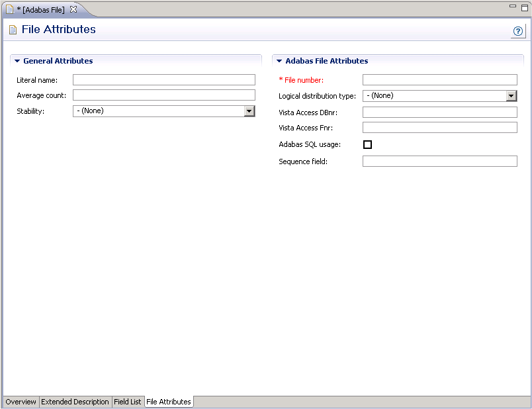Screen dimensions: 532x409
Task: Click the Literal name input field
Action: click(x=163, y=80)
